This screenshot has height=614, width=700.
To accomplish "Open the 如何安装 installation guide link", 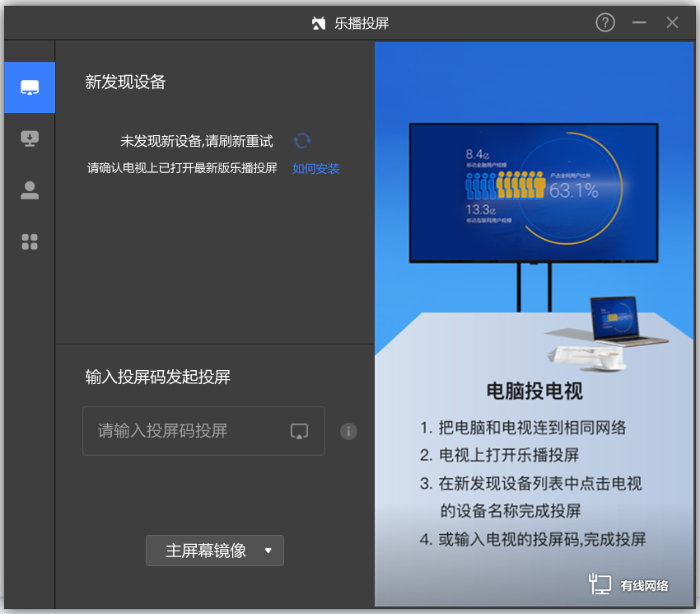I will pos(315,168).
